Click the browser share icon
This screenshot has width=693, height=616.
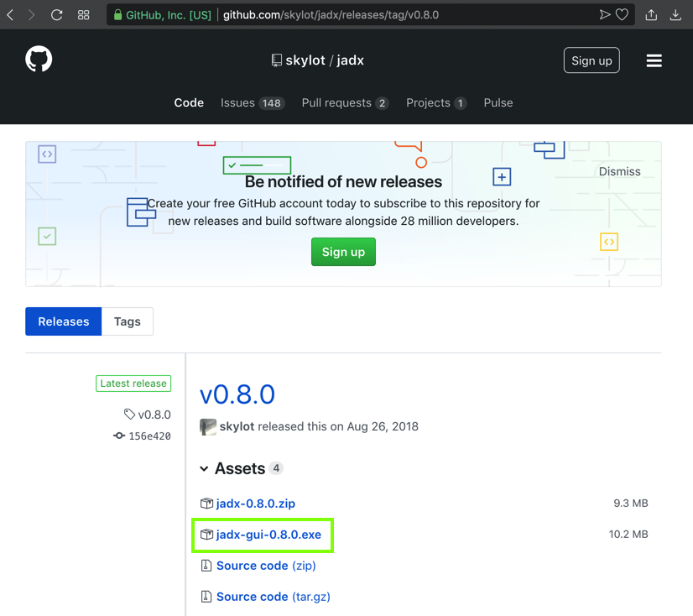click(x=651, y=14)
